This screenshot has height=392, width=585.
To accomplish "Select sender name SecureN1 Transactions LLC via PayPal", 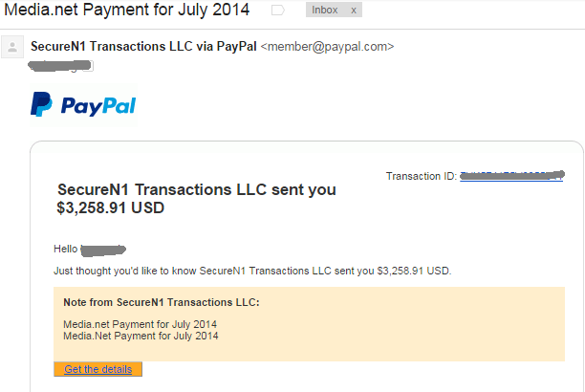I will click(x=143, y=46).
